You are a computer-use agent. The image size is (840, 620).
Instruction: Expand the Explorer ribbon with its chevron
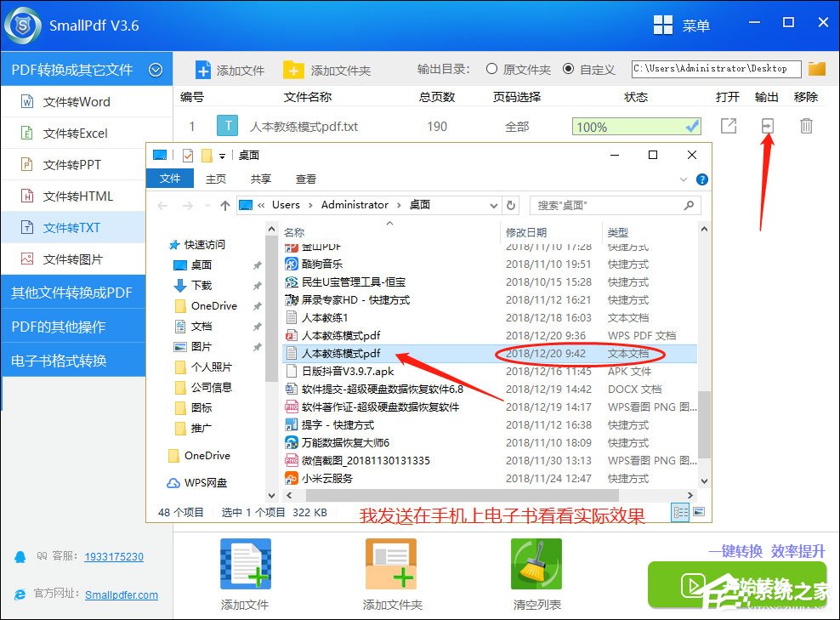click(684, 179)
